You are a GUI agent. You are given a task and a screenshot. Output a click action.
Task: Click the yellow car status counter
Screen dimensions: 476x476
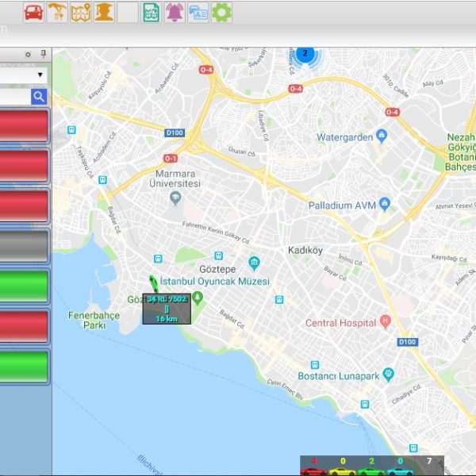point(343,466)
